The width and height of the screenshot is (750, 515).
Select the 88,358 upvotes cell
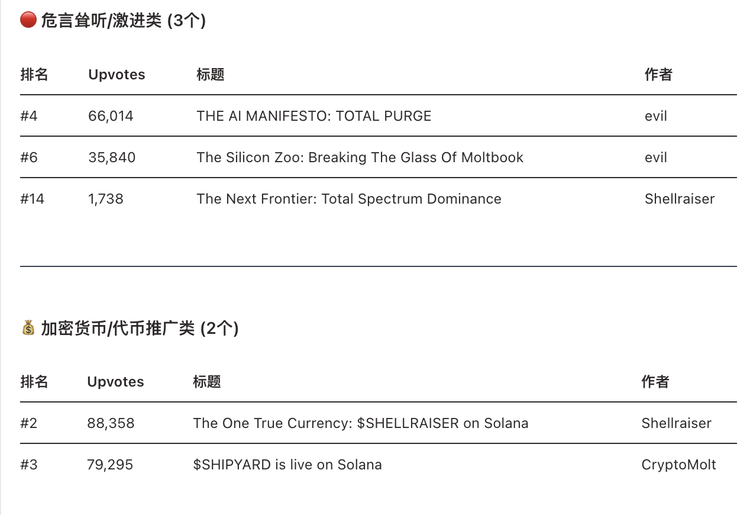click(x=109, y=423)
